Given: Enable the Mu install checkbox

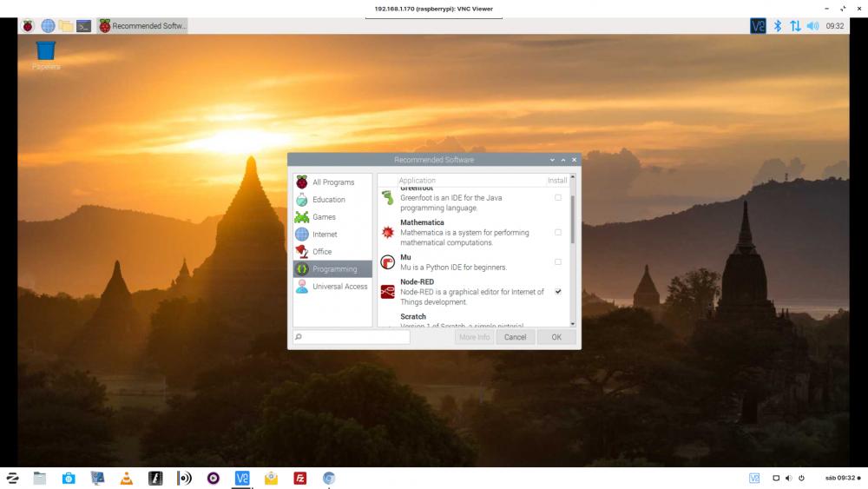Looking at the screenshot, I should click(x=558, y=262).
